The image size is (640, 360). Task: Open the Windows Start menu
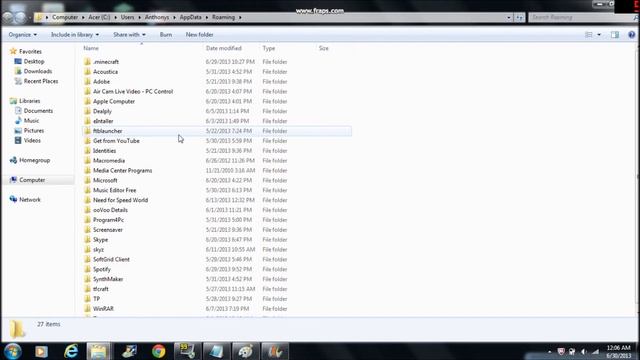(x=13, y=351)
